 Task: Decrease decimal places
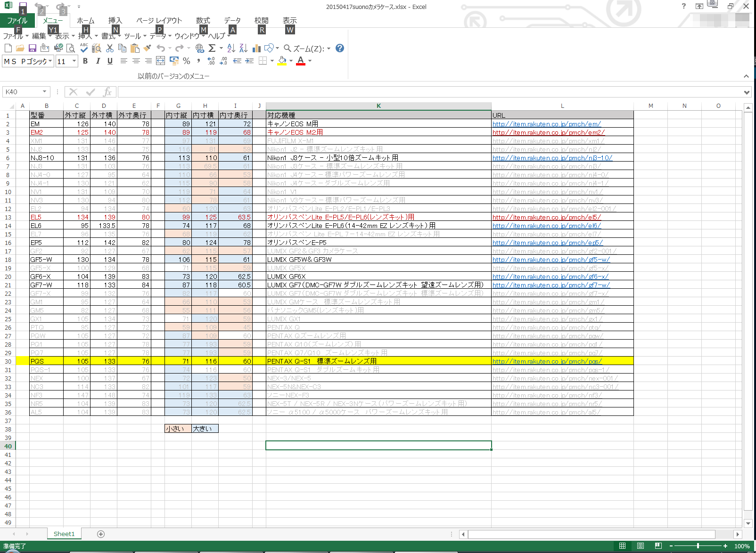[224, 61]
